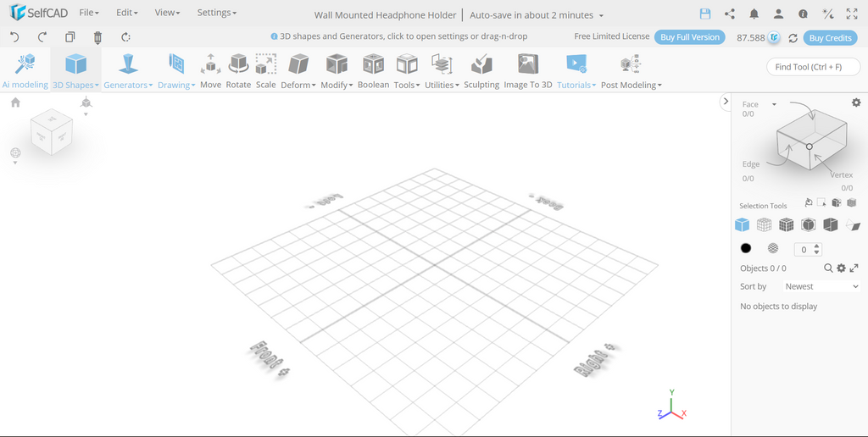Open the Ai modeling tool
This screenshot has width=868, height=437.
(x=25, y=71)
